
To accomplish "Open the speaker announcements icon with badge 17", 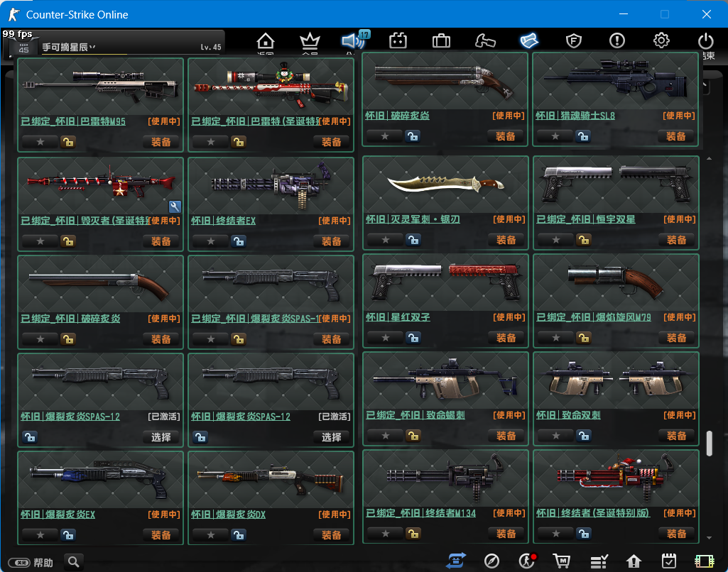I will pos(354,40).
